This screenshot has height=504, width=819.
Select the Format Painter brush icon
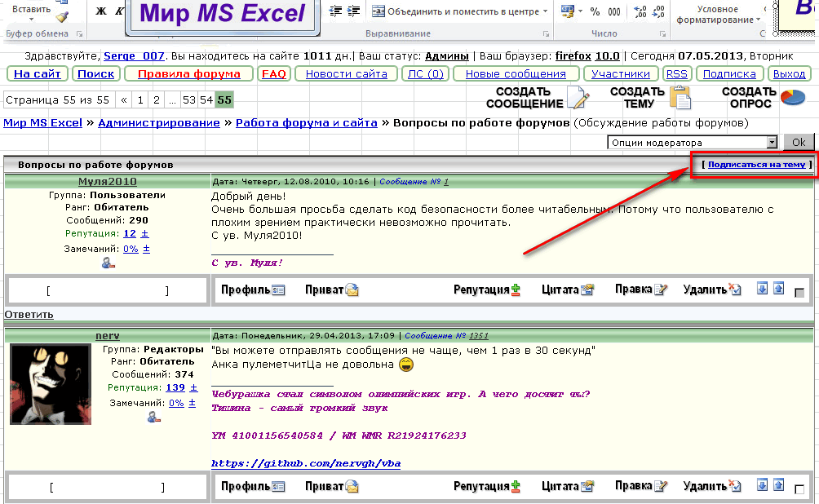(x=63, y=17)
